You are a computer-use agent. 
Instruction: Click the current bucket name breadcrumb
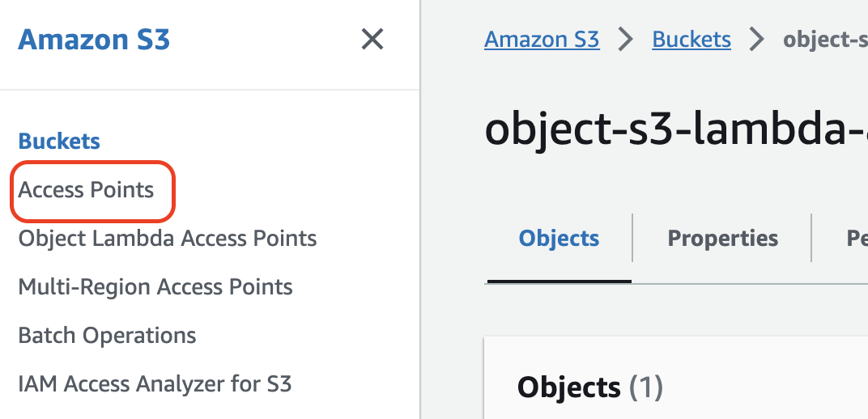coord(826,39)
